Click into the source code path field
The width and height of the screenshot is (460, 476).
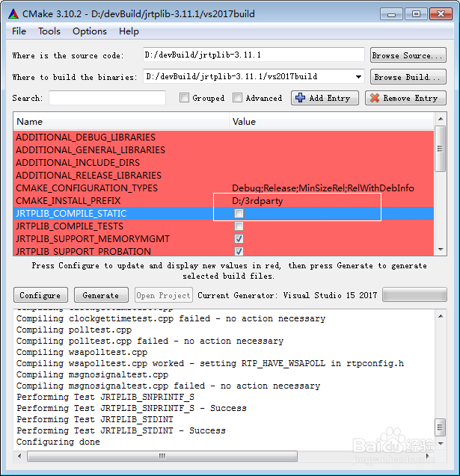pyautogui.click(x=254, y=55)
